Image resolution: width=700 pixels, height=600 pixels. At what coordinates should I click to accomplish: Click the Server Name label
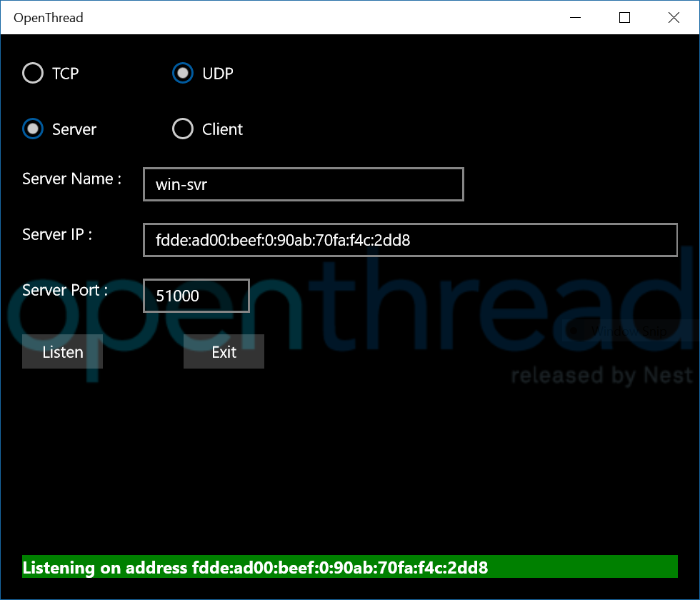coord(72,179)
